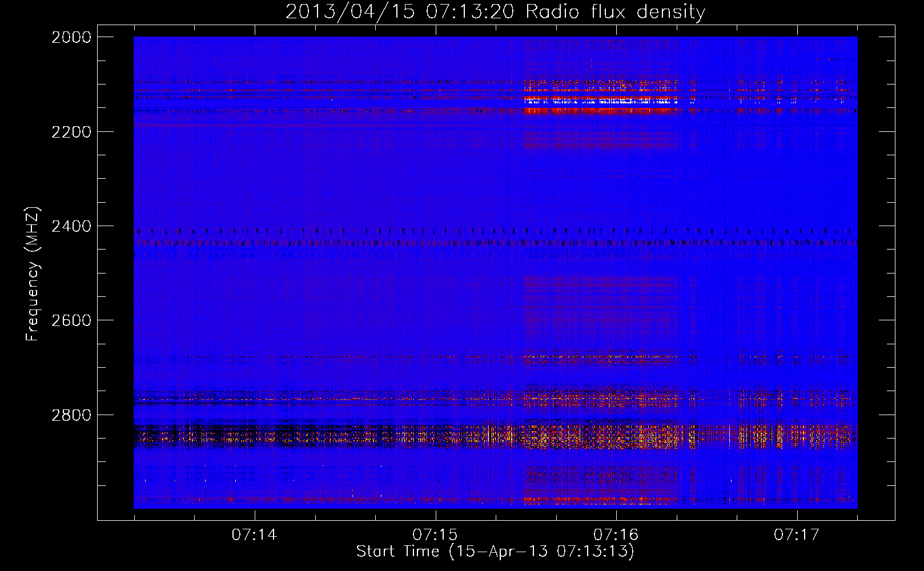
Task: Click the 07:15 time axis label
Action: [435, 535]
